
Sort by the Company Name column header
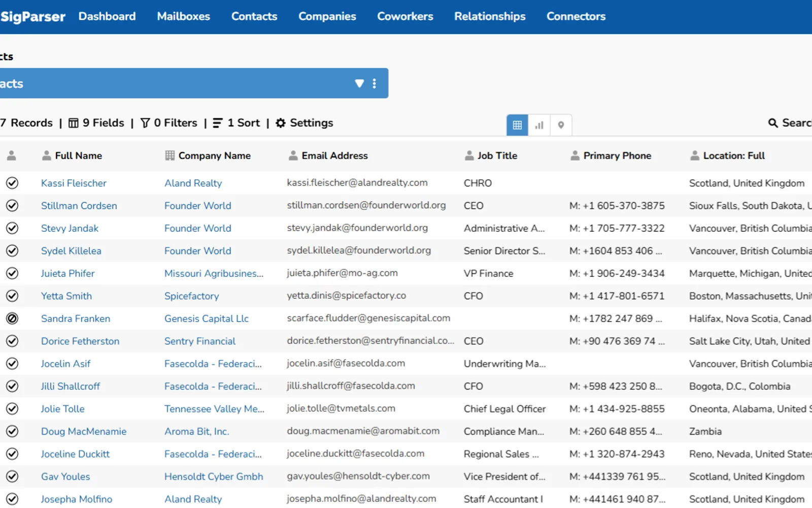click(208, 155)
